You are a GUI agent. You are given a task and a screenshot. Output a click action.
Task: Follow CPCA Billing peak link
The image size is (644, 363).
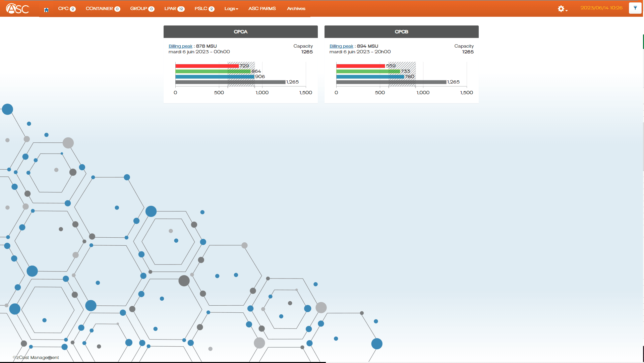pos(180,46)
